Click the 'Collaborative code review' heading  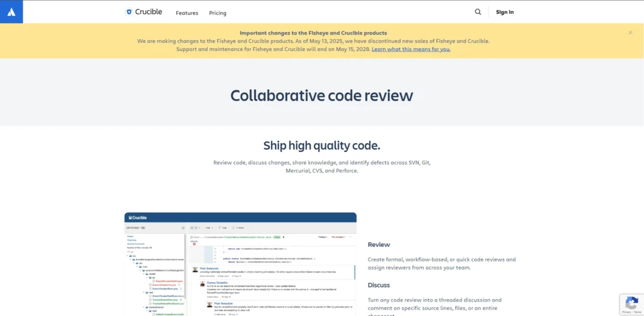[x=321, y=95]
